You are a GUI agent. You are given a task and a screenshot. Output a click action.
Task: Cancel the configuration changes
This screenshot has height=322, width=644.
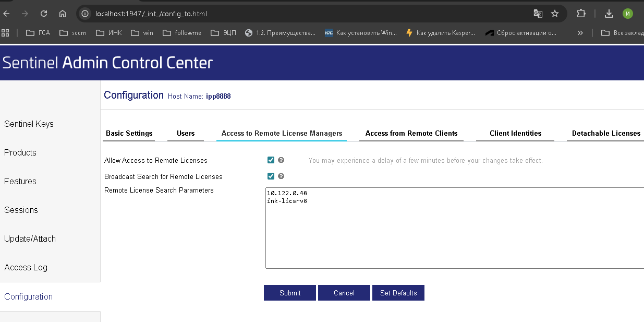click(344, 293)
